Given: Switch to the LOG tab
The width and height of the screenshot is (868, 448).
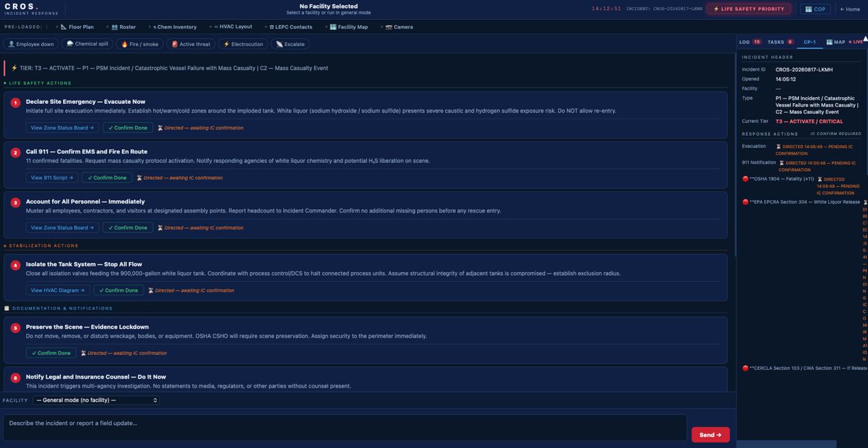Looking at the screenshot, I should pos(750,42).
